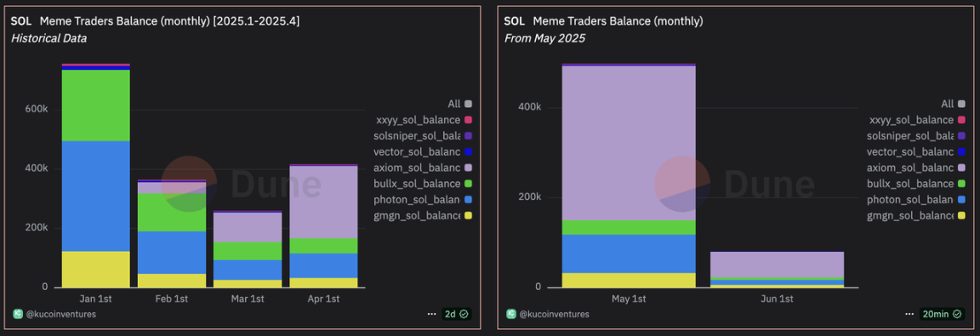Click the May 1st bullx green bar segment
This screenshot has width=980, height=336.
click(629, 227)
